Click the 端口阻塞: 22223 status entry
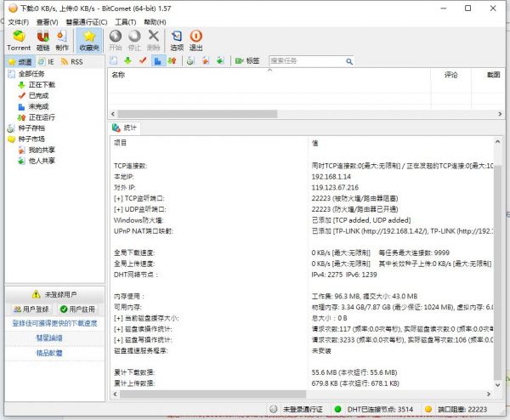This screenshot has width=510, height=420. tap(456, 409)
